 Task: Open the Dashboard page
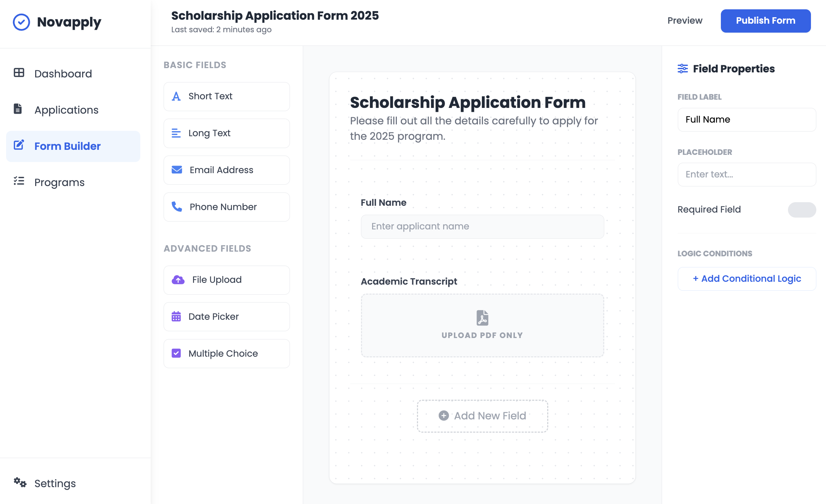[63, 73]
